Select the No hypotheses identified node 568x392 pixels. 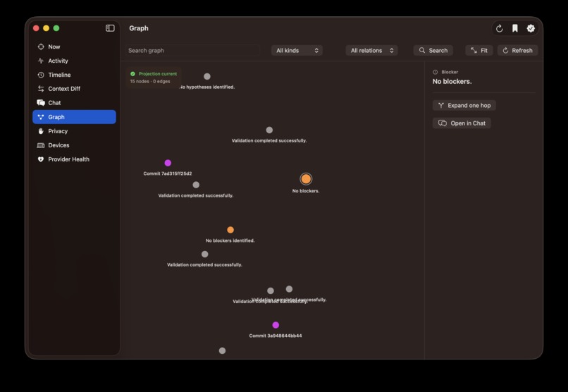coord(207,76)
